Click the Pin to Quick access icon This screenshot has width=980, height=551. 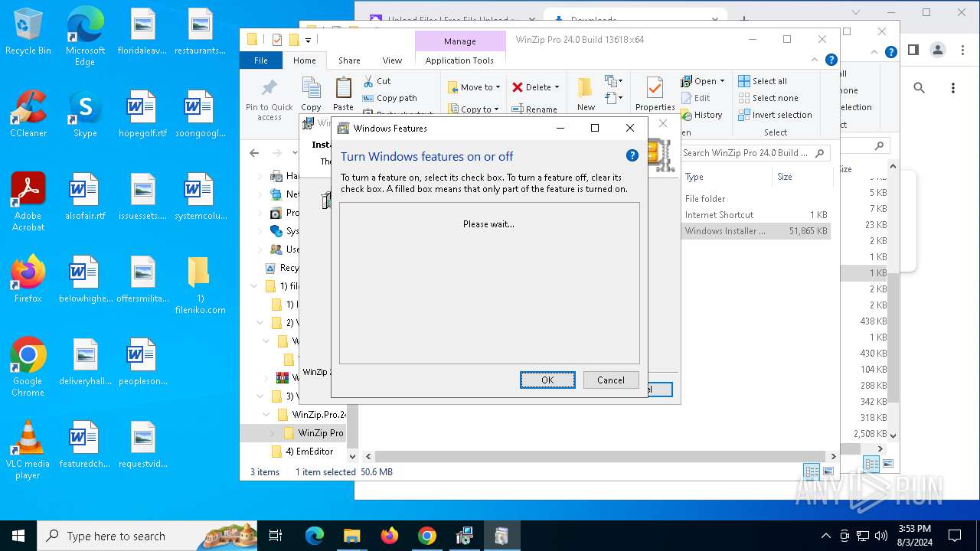[269, 87]
